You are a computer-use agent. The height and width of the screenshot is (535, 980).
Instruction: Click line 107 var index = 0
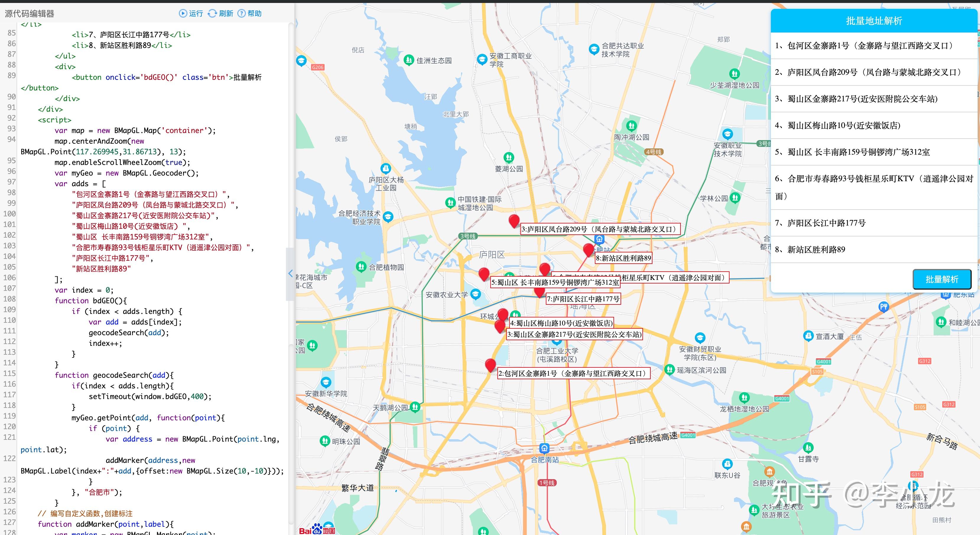click(84, 290)
